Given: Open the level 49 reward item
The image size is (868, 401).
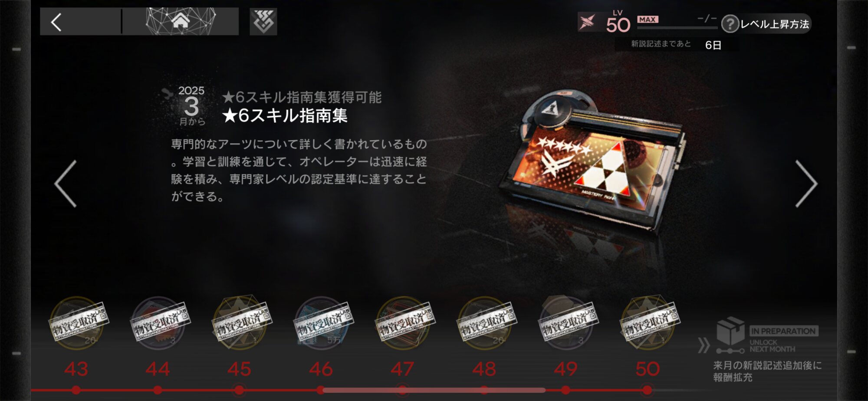Looking at the screenshot, I should click(x=566, y=324).
